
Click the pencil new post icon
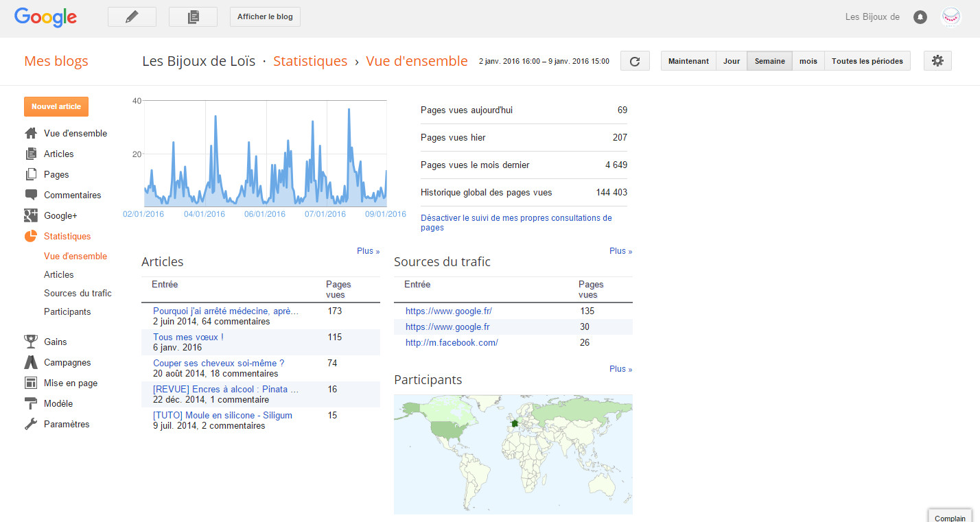(x=132, y=17)
